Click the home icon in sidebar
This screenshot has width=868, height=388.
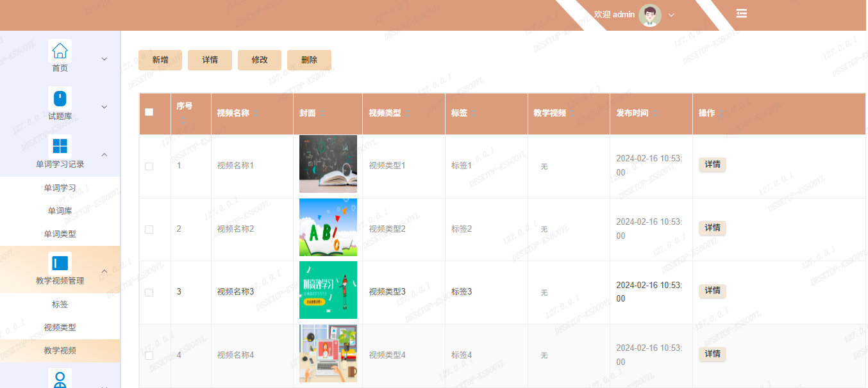tap(60, 51)
